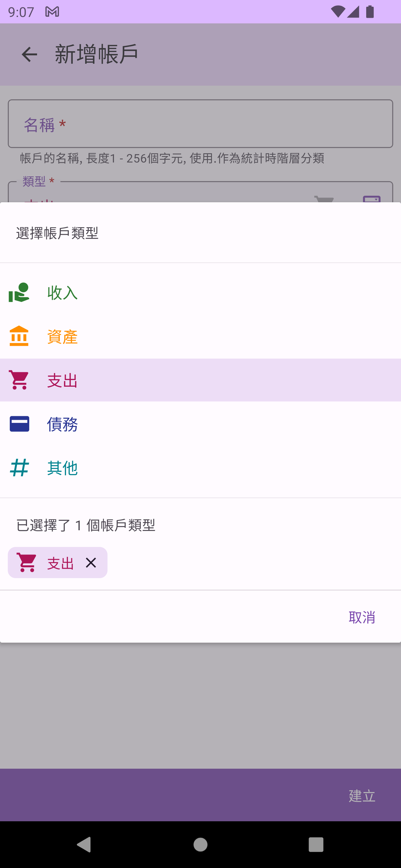Tap the orange bank asset icon
The image size is (401, 868).
tap(19, 336)
